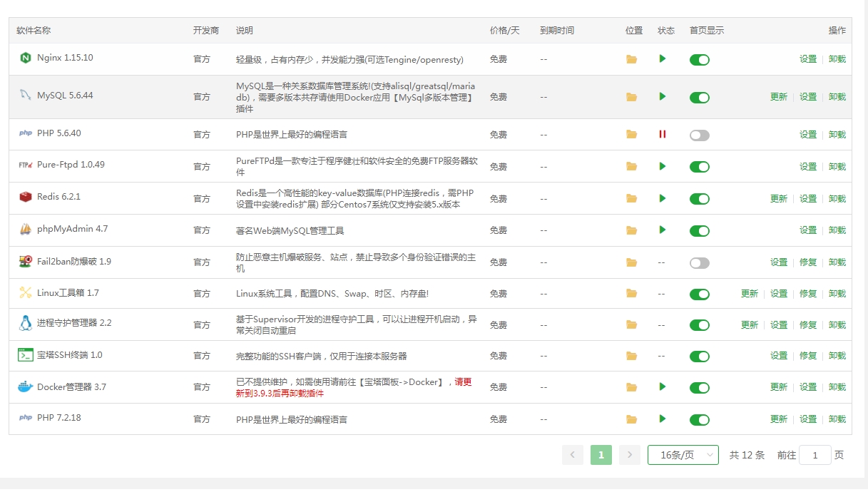Open the folder icon for phpMyAdmin 4.7
The image size is (868, 497).
click(x=631, y=230)
